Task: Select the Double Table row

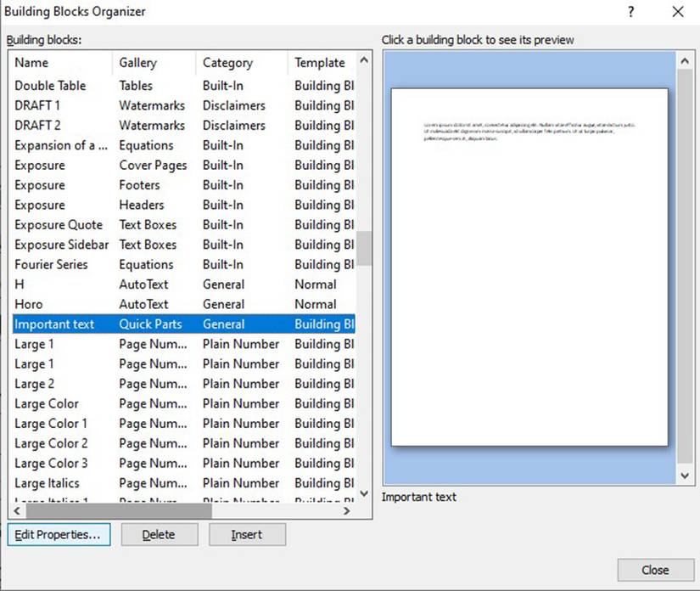Action: click(184, 85)
